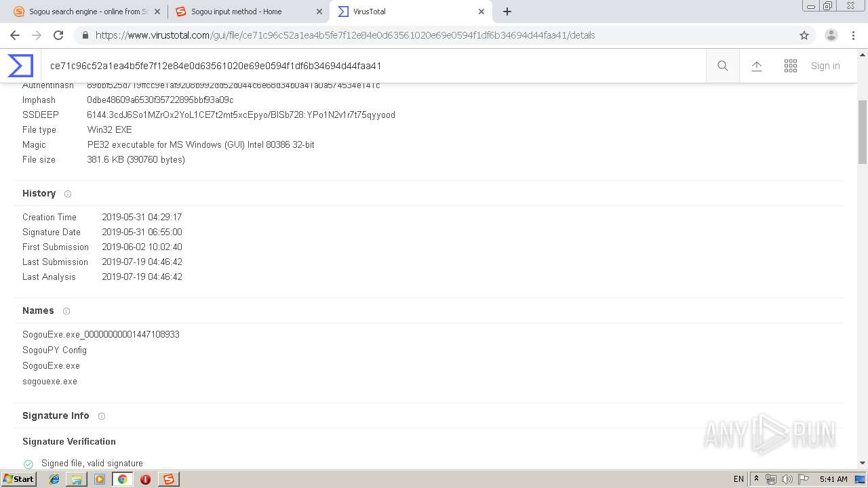Reload the page

[58, 35]
